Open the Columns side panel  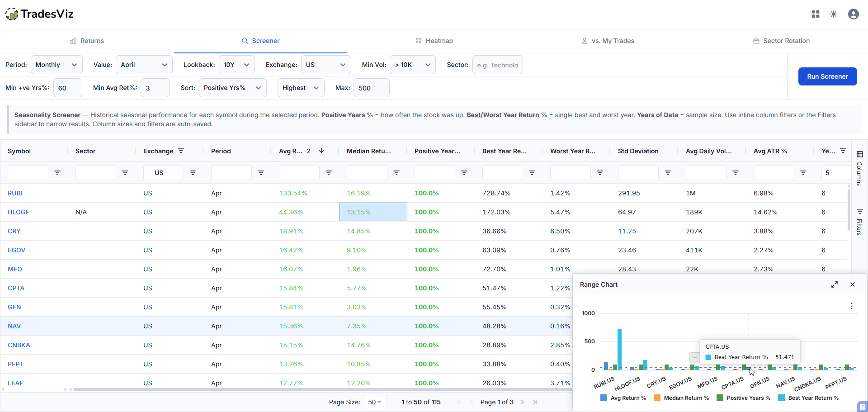[x=859, y=168]
